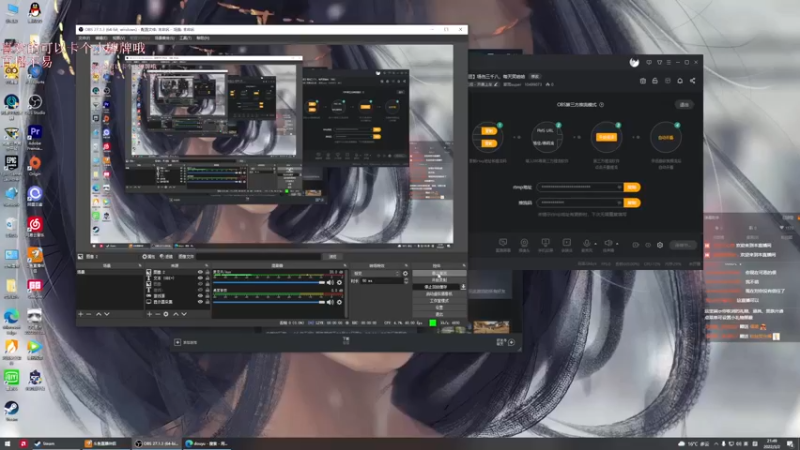Click screenshot camera icon in streaming assistant header
Screen dimensions: 800x450
(x=643, y=81)
